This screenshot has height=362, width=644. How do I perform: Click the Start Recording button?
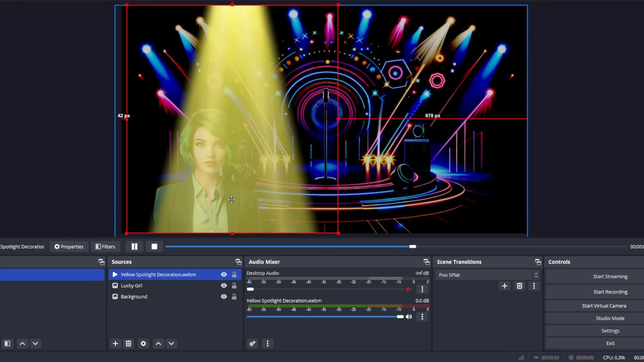click(610, 292)
